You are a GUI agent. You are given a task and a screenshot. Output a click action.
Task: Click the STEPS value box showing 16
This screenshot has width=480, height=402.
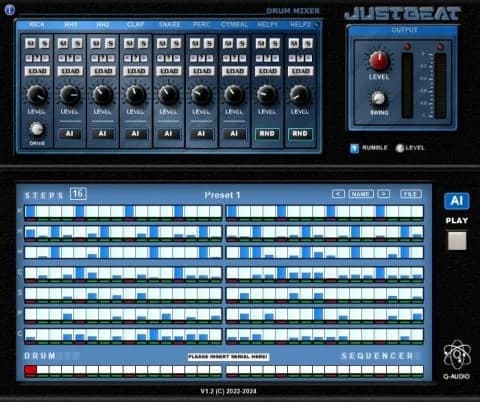pyautogui.click(x=78, y=194)
